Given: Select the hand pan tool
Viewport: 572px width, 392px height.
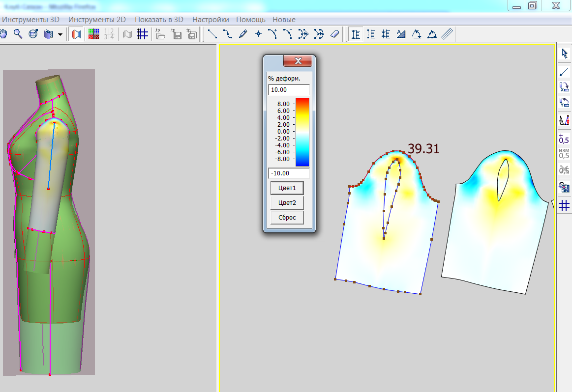Looking at the screenshot, I should (4, 34).
